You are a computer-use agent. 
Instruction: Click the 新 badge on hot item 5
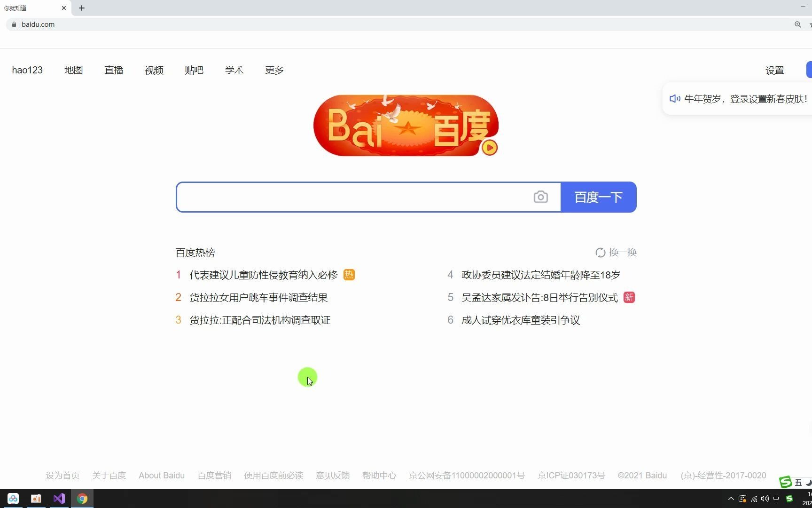[x=629, y=297]
